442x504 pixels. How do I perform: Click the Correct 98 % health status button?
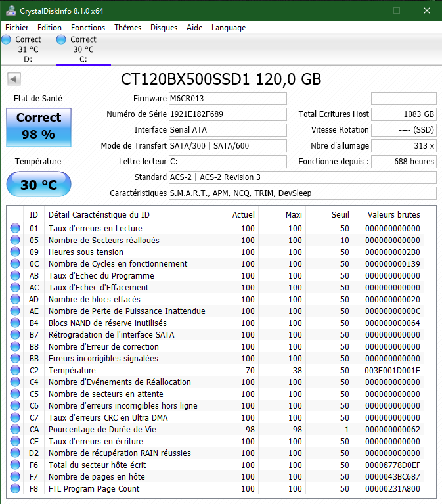click(39, 127)
